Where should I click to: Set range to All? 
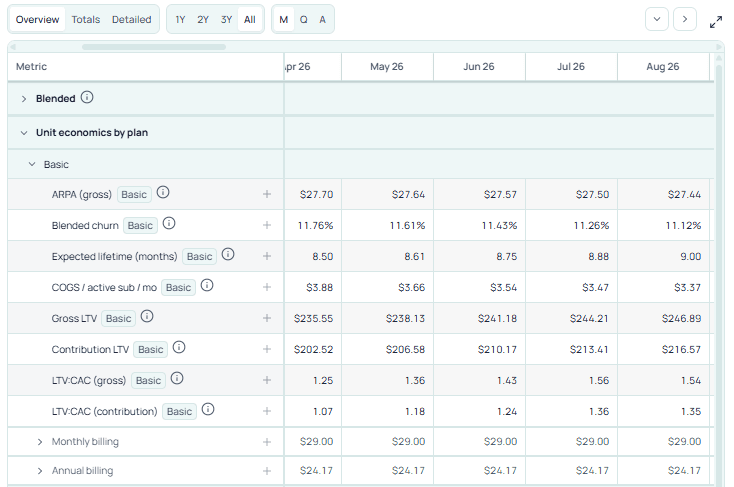pos(250,20)
